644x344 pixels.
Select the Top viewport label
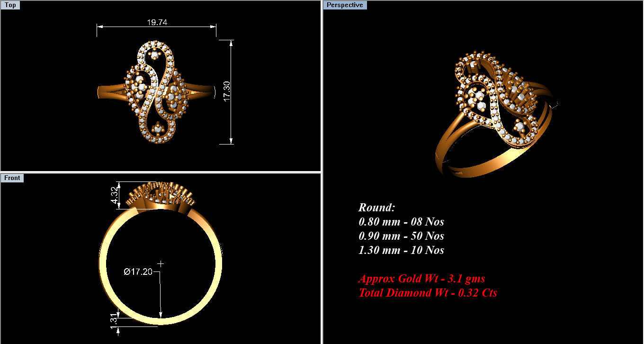tap(10, 5)
